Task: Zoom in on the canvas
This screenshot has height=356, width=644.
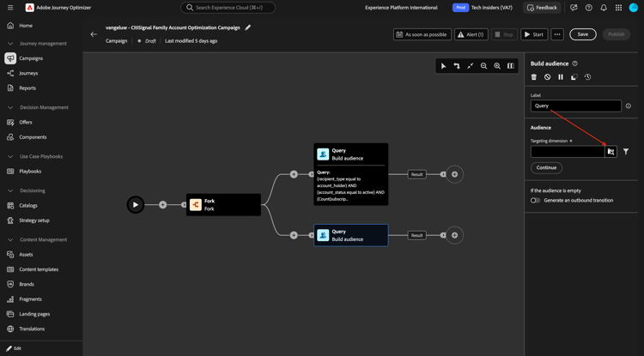Action: click(x=497, y=66)
